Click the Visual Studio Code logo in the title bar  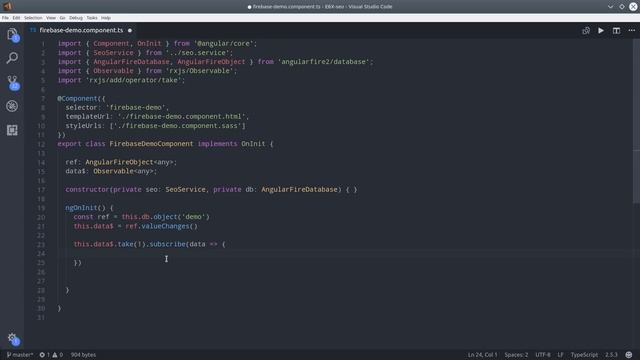pos(7,6)
